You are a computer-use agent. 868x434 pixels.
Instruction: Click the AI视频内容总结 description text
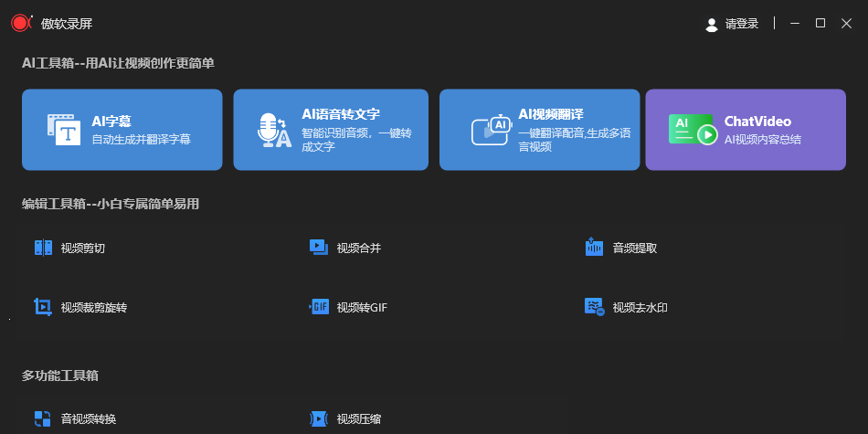(x=763, y=140)
